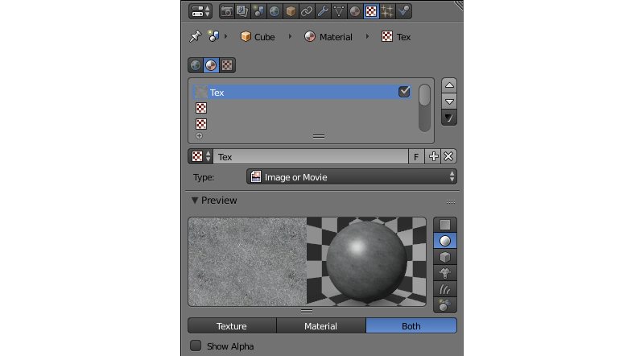The width and height of the screenshot is (644, 356).
Task: Collapse the Preview panel
Action: (195, 201)
